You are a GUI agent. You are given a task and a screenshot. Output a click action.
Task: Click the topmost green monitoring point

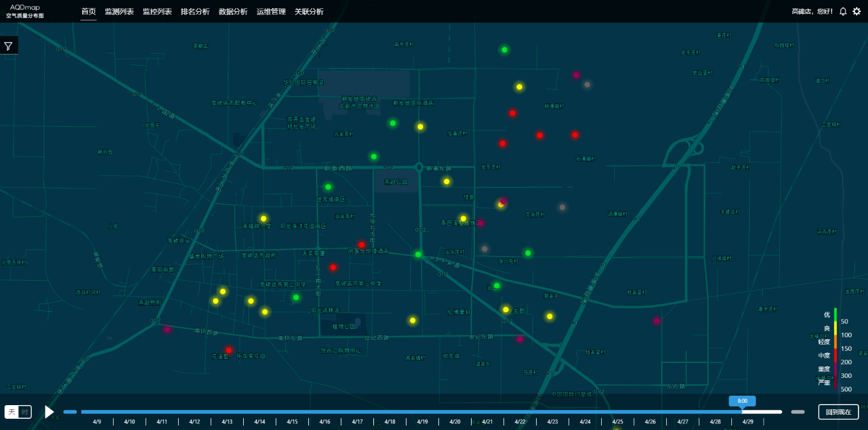[x=505, y=50]
